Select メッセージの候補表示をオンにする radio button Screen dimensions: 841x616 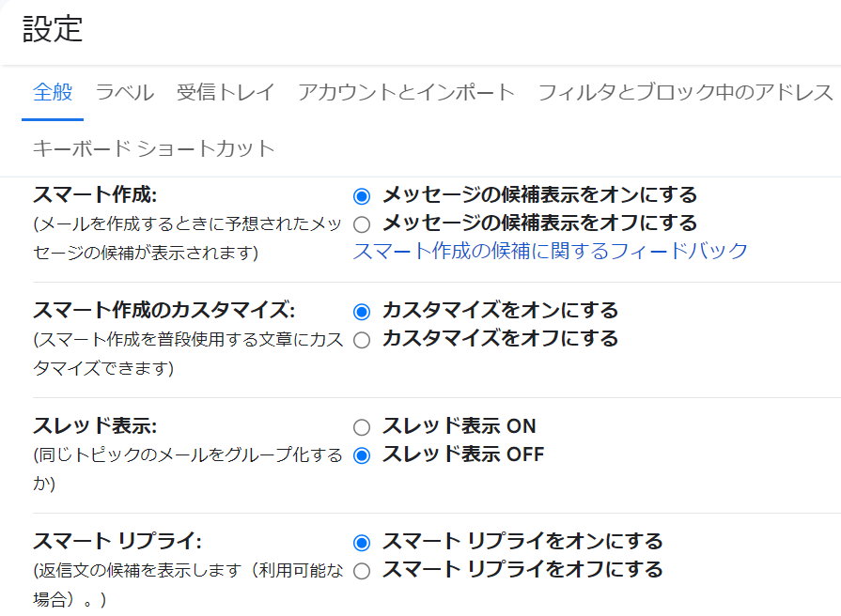pos(362,196)
